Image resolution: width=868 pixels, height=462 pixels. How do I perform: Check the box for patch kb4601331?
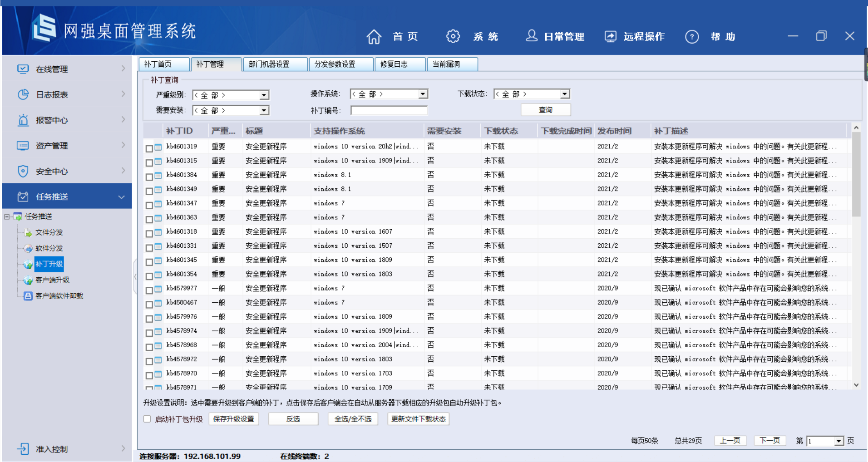click(x=149, y=248)
